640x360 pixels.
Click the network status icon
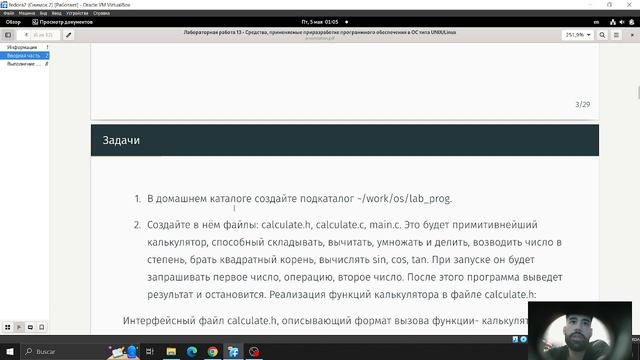[x=613, y=22]
